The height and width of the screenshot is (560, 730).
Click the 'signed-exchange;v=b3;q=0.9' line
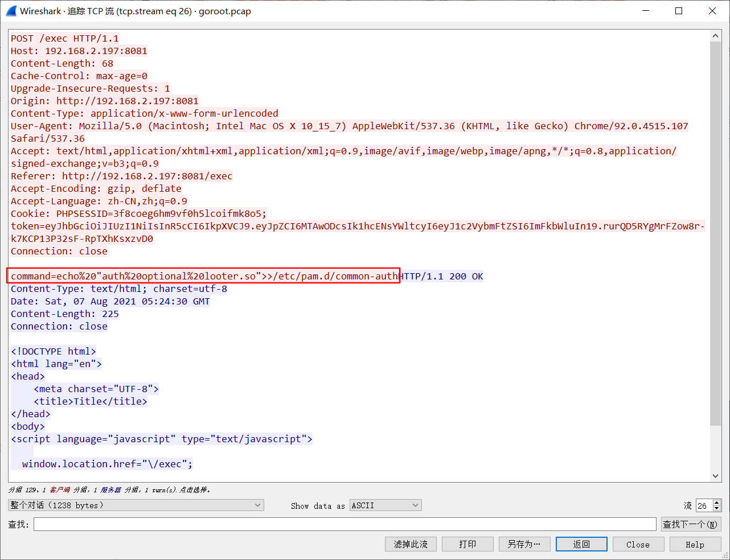tap(85, 163)
